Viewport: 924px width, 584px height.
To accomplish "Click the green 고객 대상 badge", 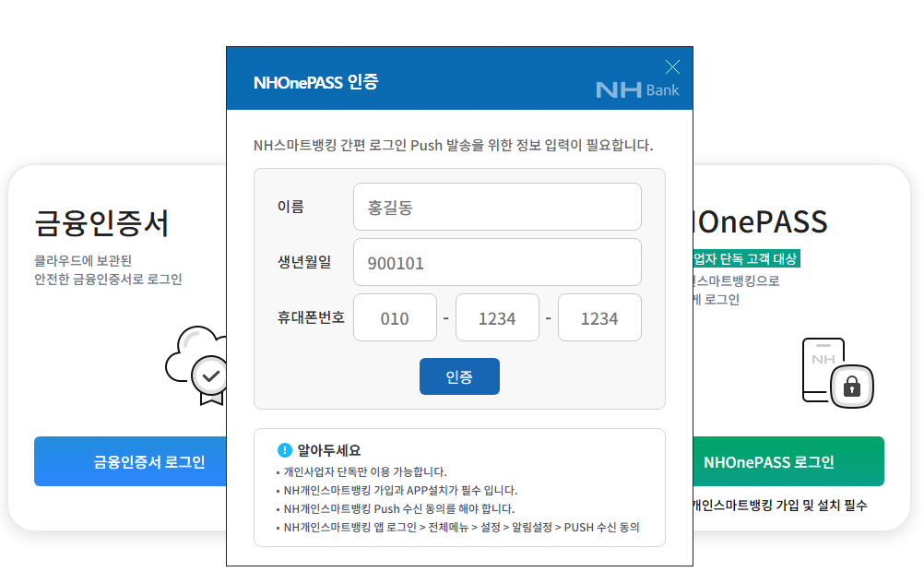I will coord(747,258).
